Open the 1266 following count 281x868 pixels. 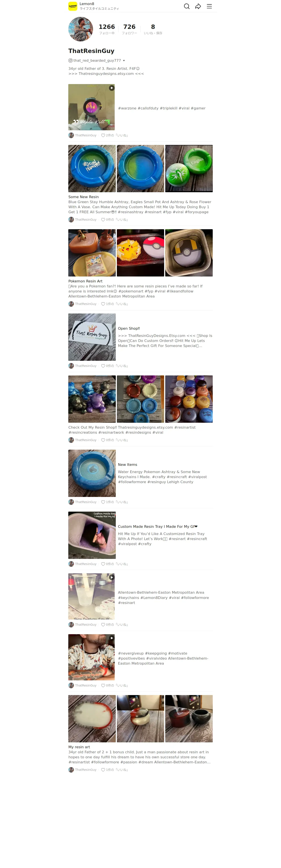[x=107, y=29]
